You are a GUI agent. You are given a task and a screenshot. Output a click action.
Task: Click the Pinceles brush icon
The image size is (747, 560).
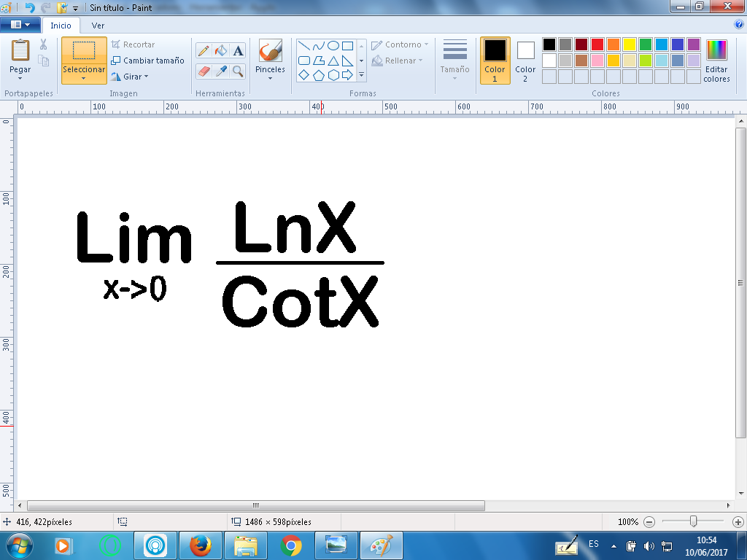pyautogui.click(x=270, y=52)
